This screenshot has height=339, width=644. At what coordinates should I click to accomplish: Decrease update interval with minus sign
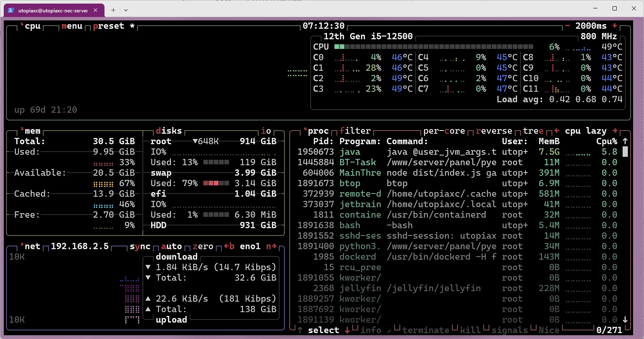(567, 26)
